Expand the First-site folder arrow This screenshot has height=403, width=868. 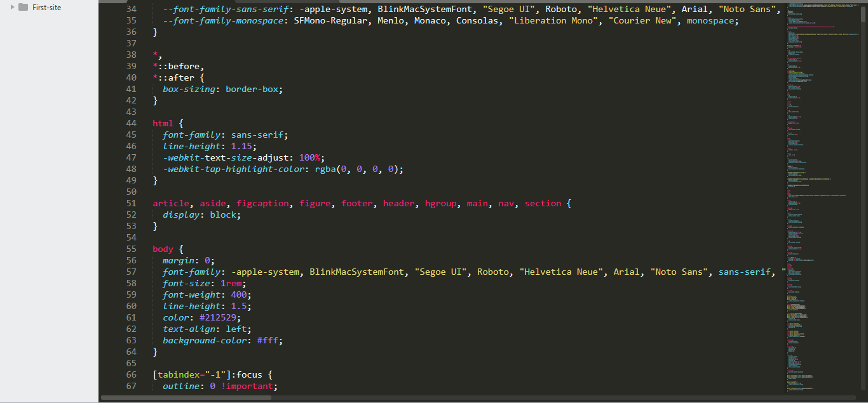[13, 8]
